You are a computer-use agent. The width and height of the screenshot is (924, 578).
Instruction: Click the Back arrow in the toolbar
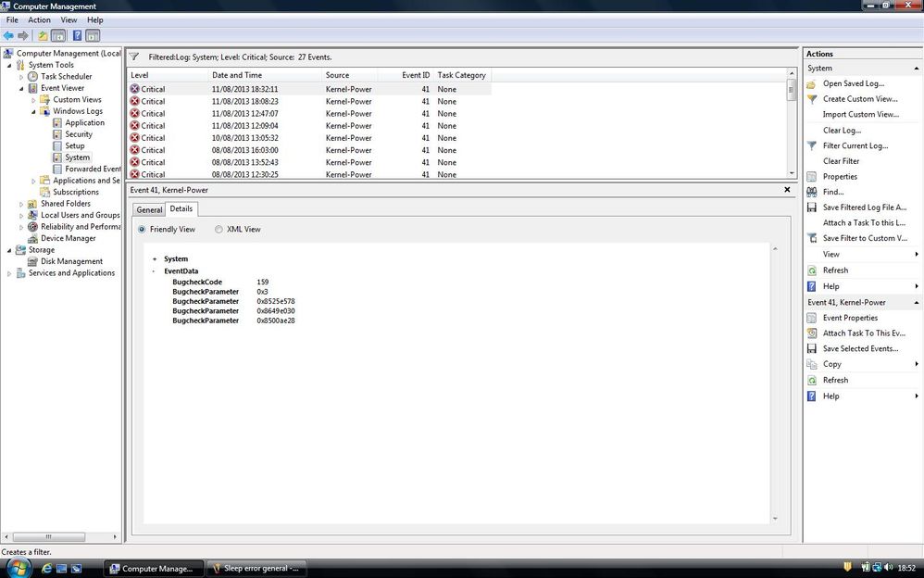8,36
